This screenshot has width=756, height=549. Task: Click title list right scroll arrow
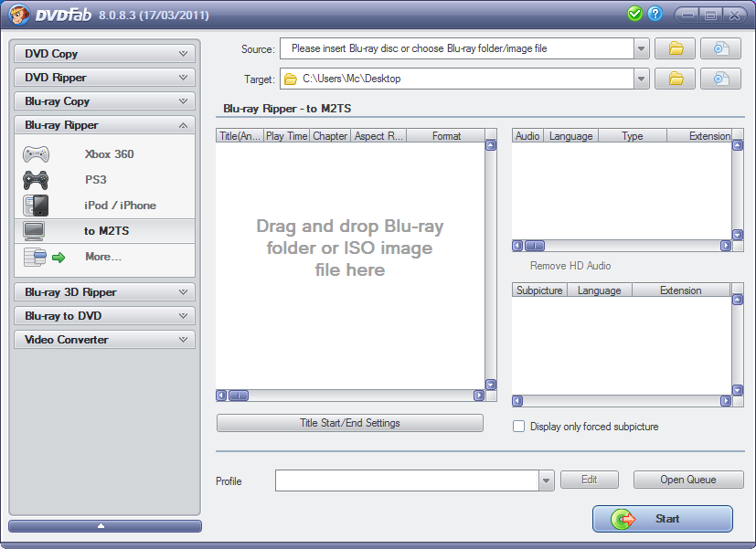(479, 396)
